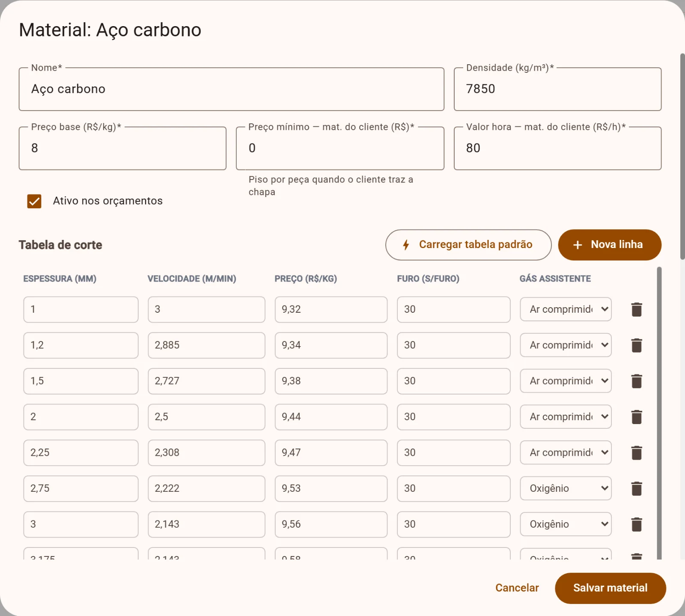
Task: Edit the Nome field
Action: 231,89
